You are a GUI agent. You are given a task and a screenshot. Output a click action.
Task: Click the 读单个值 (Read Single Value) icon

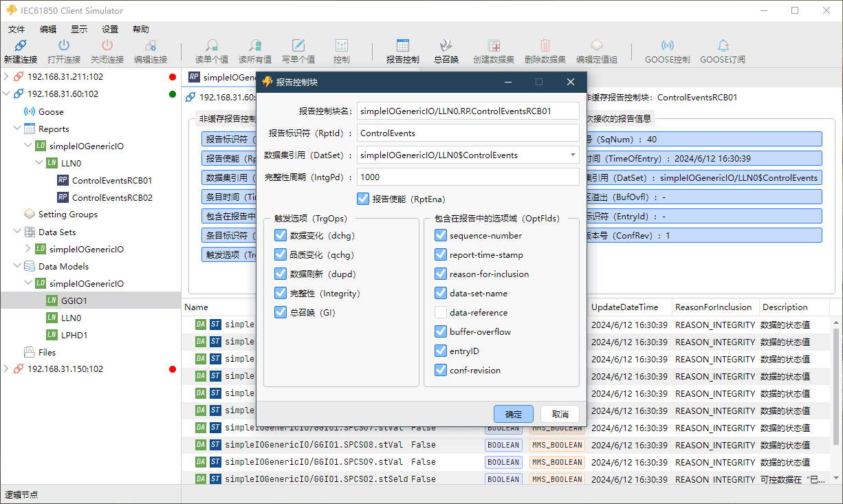pyautogui.click(x=212, y=46)
